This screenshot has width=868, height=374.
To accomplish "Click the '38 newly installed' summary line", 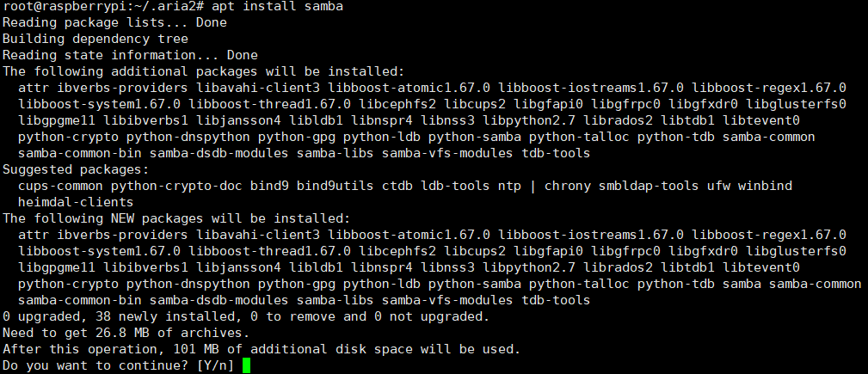I will coord(155,316).
